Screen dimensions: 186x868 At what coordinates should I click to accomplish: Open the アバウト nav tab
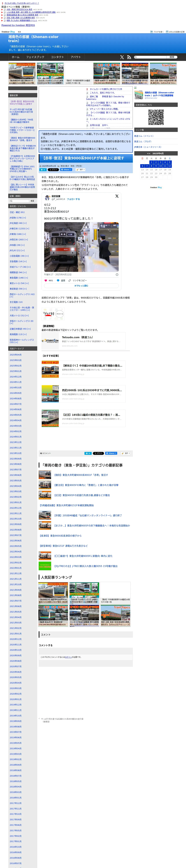pyautogui.click(x=76, y=57)
